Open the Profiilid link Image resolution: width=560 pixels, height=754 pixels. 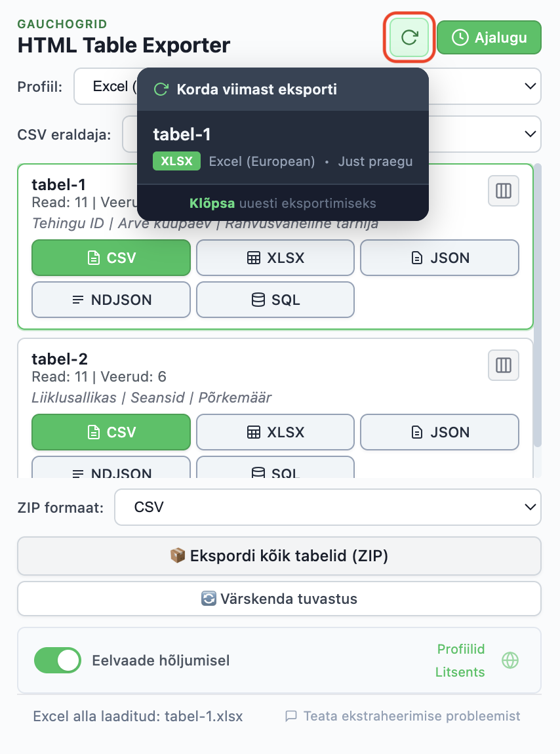(460, 649)
